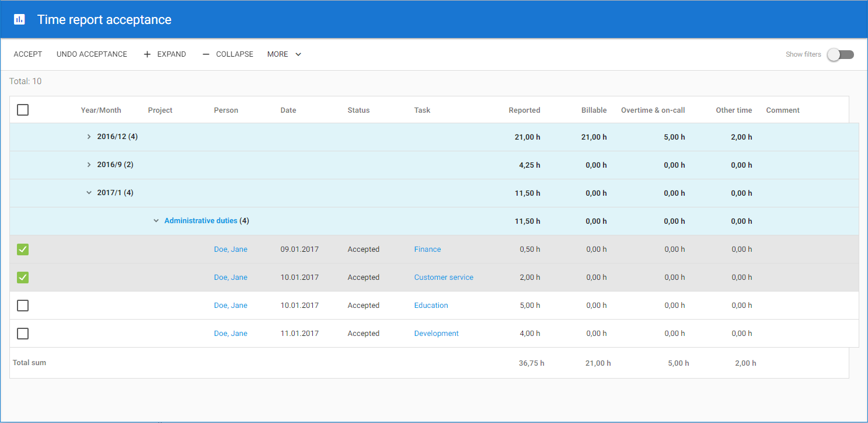Click the 0,50 h reported value
This screenshot has height=423, width=868.
pyautogui.click(x=530, y=249)
